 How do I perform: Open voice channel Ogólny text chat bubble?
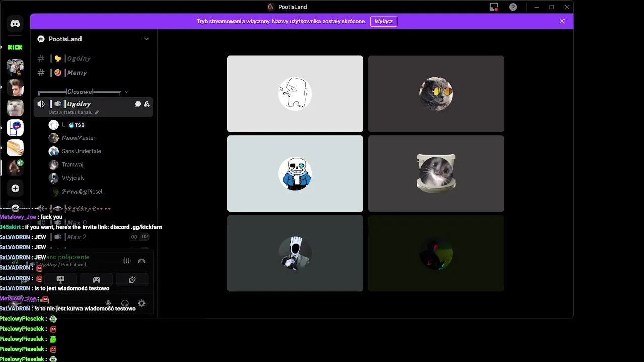138,104
